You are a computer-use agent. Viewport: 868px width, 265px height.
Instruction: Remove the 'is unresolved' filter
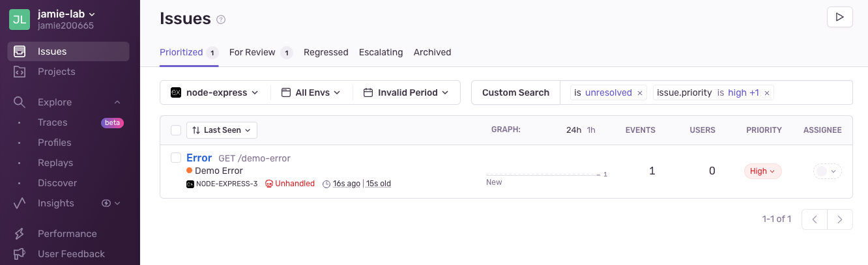640,93
